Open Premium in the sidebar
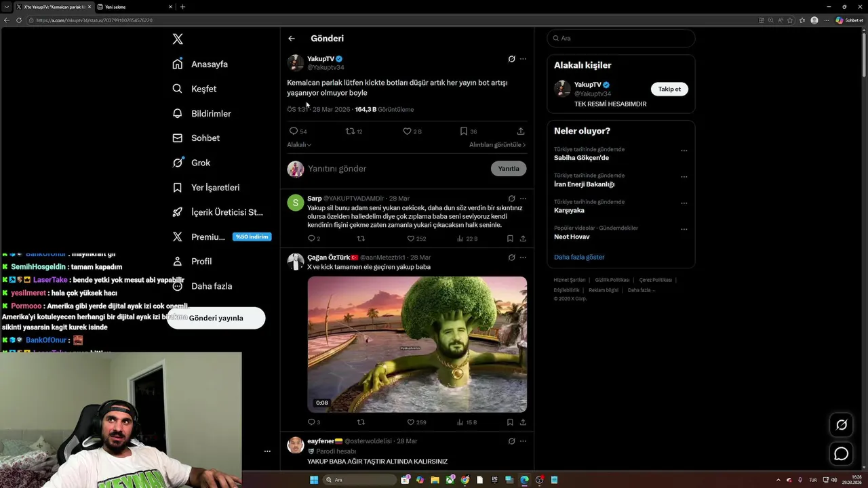 coord(222,237)
